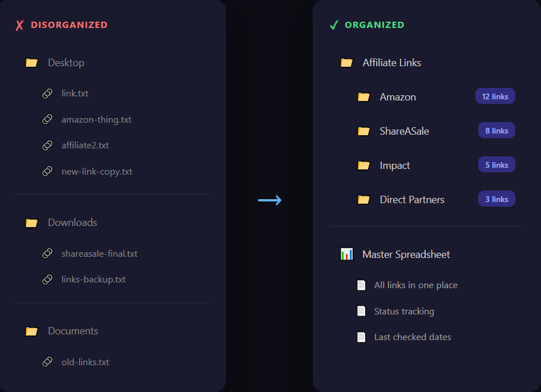541x392 pixels.
Task: Open the shareasale-final.txt file
Action: [99, 253]
